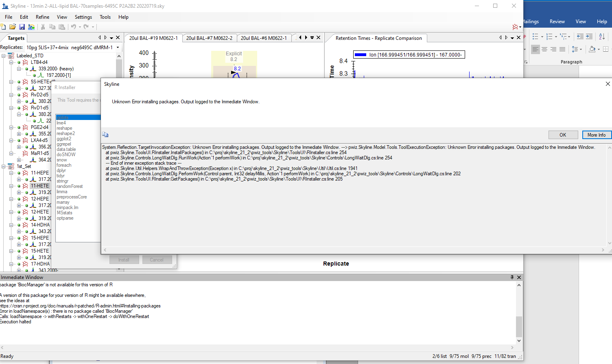Pin the Immediate Window using auto-hide icon
The image size is (612, 364).
512,277
